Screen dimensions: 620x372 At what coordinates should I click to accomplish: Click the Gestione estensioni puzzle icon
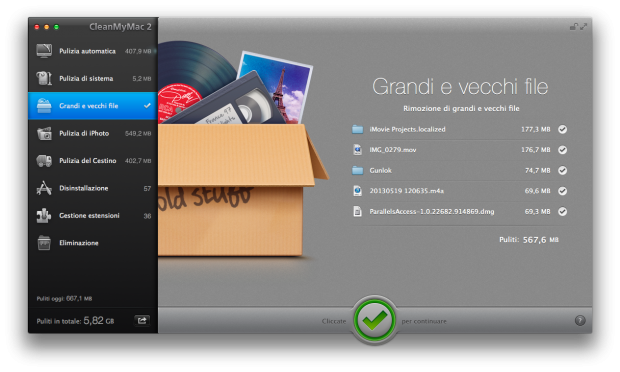pos(44,215)
